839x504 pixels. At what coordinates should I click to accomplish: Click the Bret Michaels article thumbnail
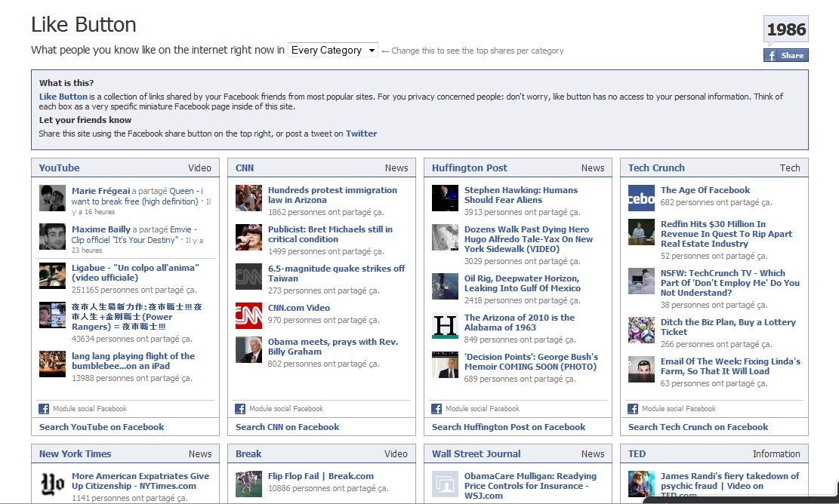(248, 237)
